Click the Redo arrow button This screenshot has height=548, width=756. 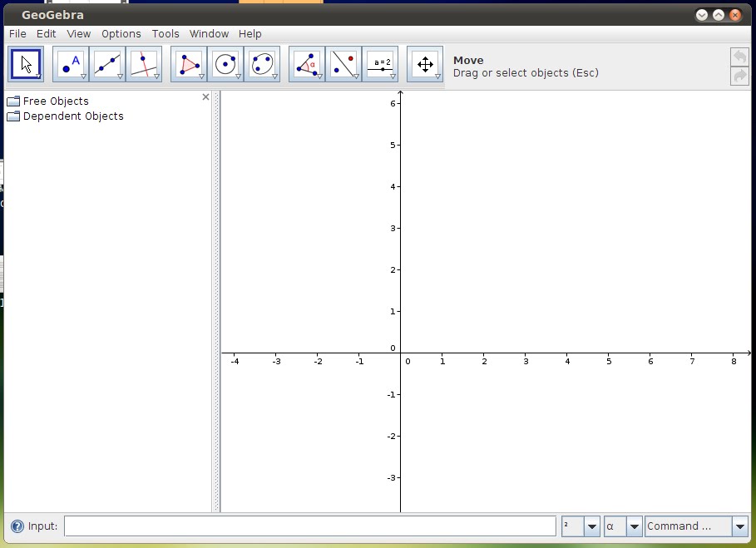tap(739, 76)
